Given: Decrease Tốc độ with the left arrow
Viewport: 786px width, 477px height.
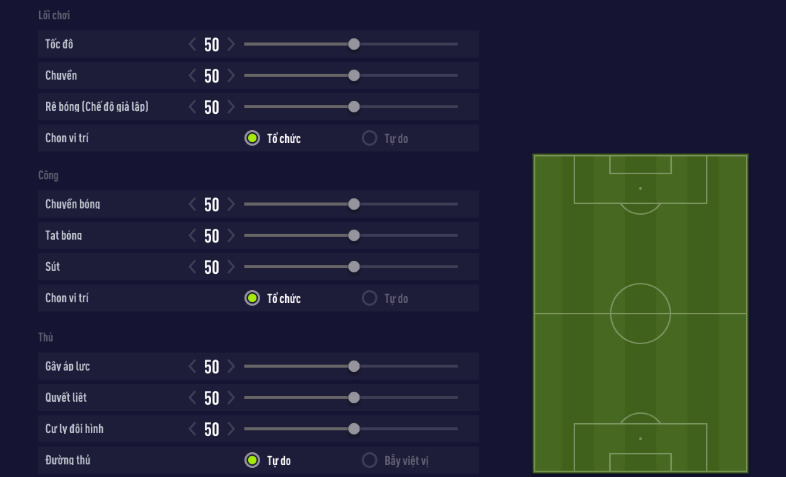Looking at the screenshot, I should tap(193, 44).
